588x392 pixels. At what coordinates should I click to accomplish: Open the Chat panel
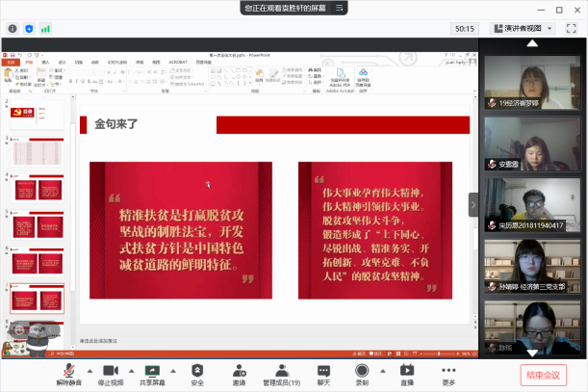[323, 374]
